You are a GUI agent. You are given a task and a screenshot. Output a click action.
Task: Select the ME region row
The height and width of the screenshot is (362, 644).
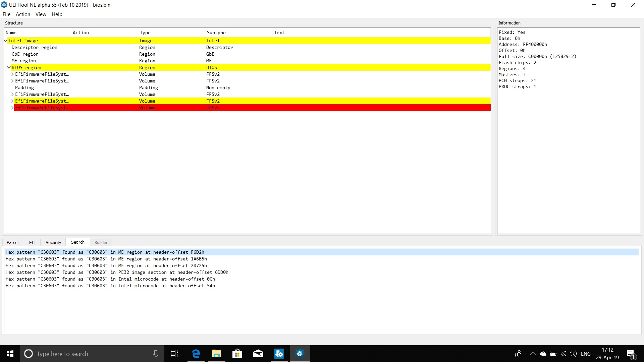point(247,61)
